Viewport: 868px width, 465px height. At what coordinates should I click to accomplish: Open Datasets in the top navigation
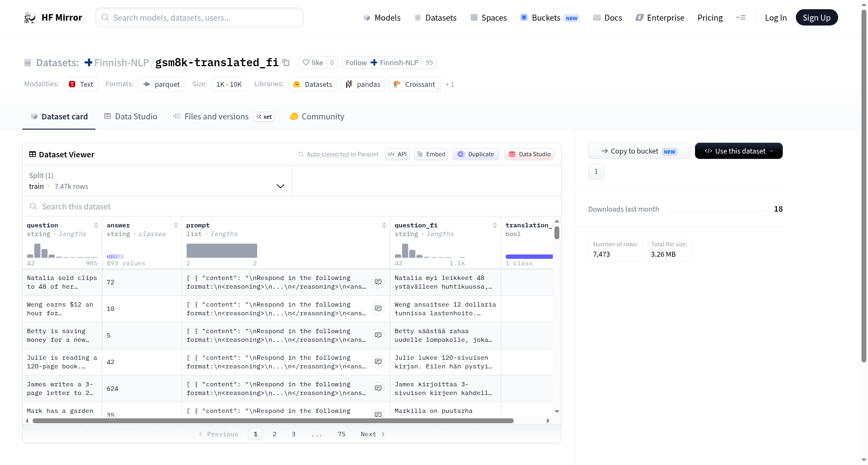pos(435,18)
